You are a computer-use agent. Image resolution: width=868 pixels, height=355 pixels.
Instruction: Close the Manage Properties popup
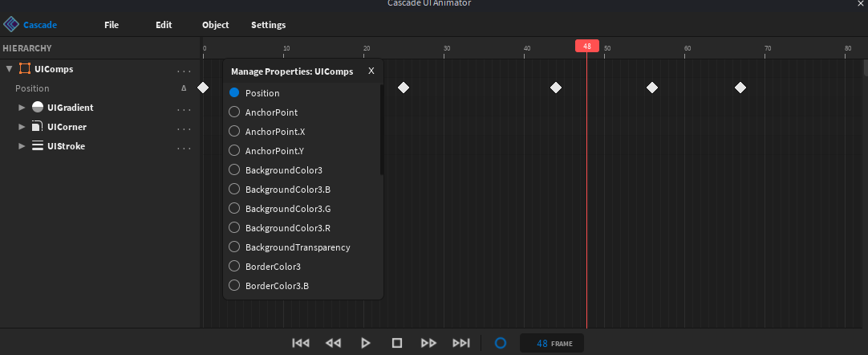tap(371, 71)
